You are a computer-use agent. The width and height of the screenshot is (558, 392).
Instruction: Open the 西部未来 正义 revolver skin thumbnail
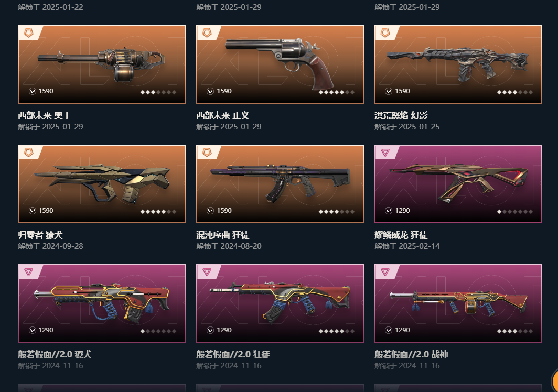[280, 64]
